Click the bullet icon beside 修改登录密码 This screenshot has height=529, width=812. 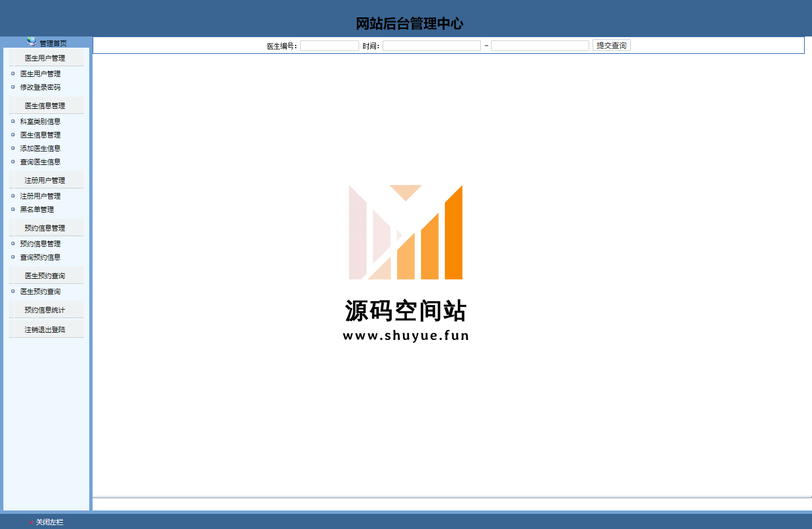click(x=13, y=87)
